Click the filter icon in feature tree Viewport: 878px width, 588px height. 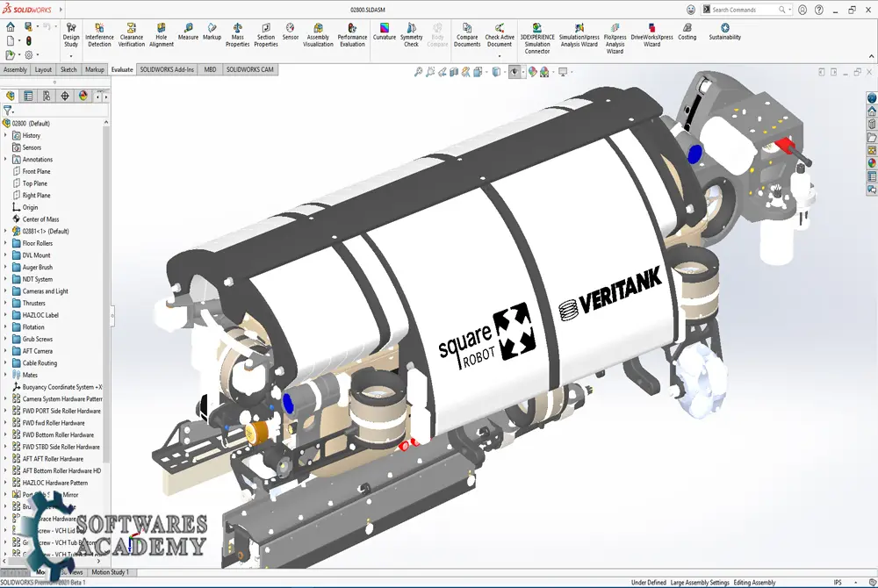[x=8, y=111]
